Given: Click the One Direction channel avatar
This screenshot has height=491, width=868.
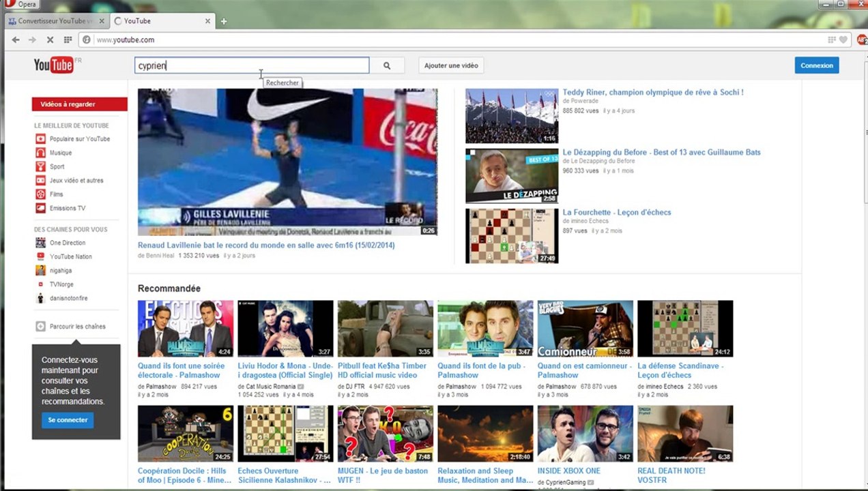Looking at the screenshot, I should 41,243.
